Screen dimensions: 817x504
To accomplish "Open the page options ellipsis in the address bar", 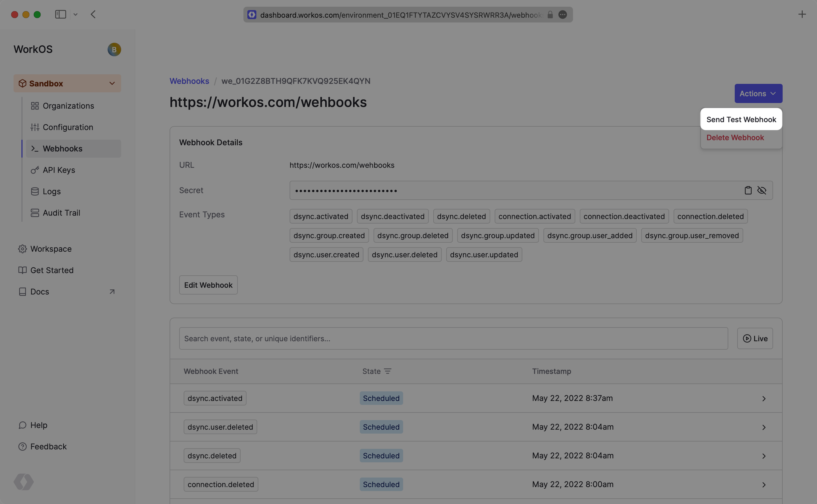I will coord(563,15).
